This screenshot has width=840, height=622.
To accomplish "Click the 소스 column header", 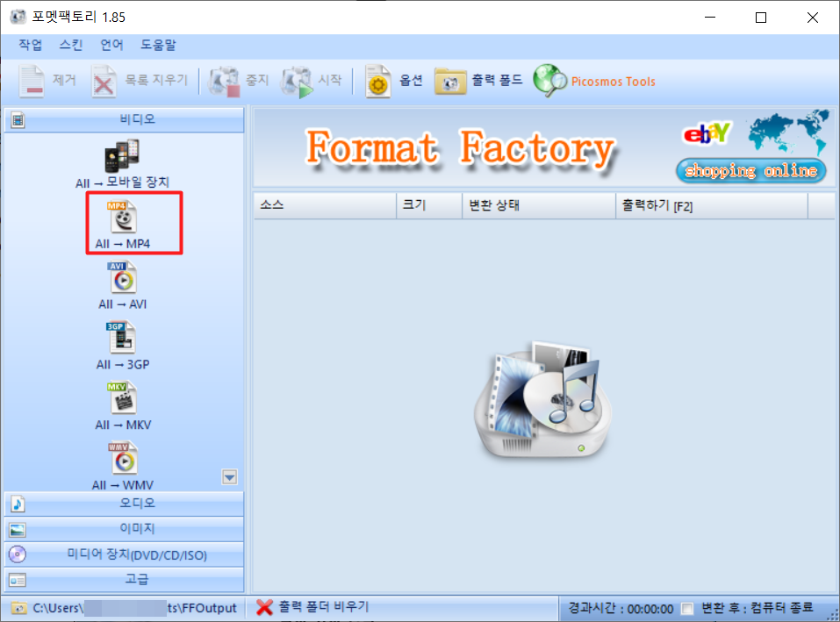I will 325,205.
